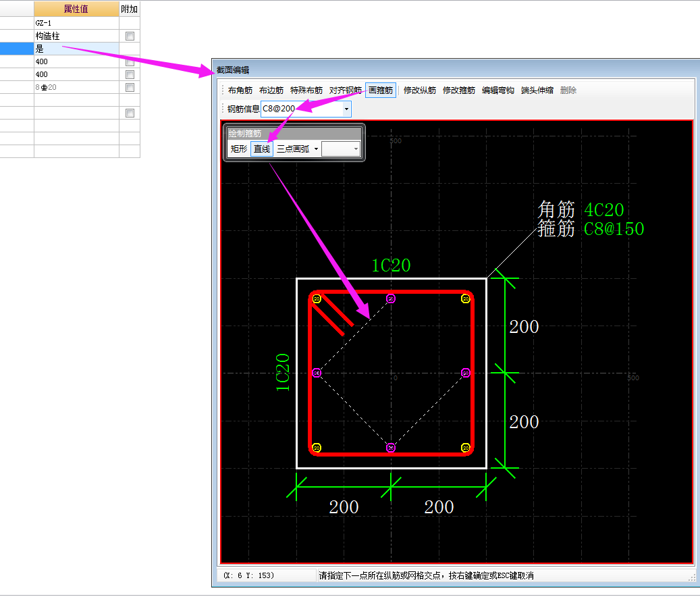The width and height of the screenshot is (700, 597).
Task: Select the highlighted 是 cell
Action: 76,49
